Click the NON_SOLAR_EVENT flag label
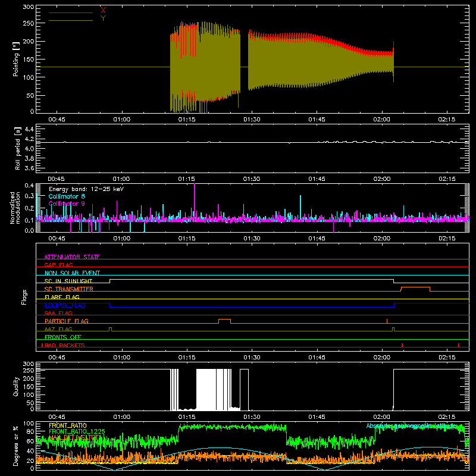This screenshot has width=476, height=476. (x=72, y=273)
